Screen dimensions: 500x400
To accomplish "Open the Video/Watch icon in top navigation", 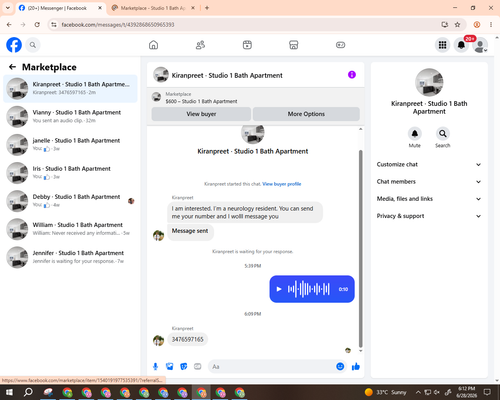I will tap(247, 45).
